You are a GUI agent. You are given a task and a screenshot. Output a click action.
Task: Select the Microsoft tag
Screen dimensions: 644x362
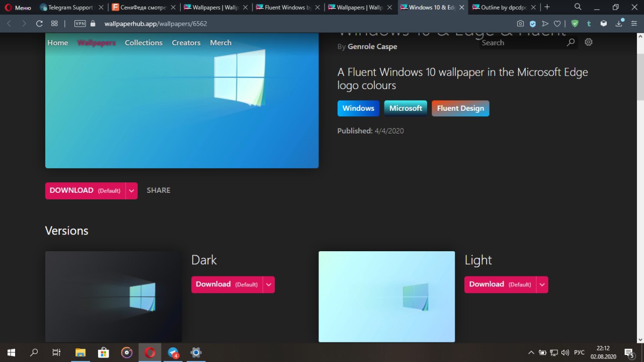click(x=406, y=108)
